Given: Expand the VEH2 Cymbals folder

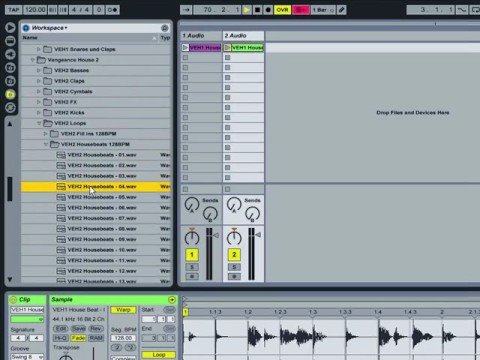Looking at the screenshot, I should pyautogui.click(x=39, y=91).
